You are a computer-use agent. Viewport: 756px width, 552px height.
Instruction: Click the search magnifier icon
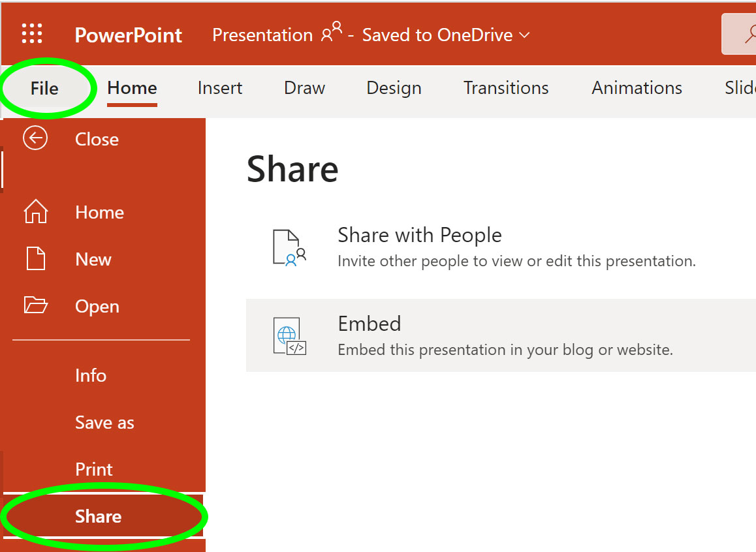point(750,35)
